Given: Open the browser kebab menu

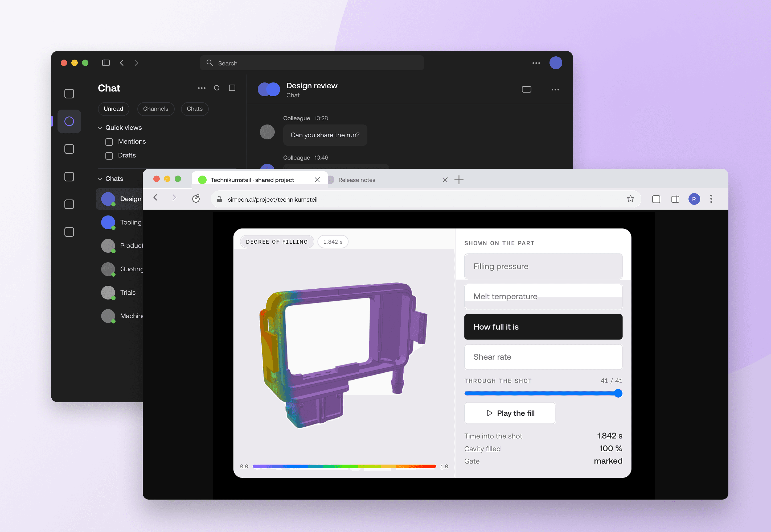Looking at the screenshot, I should click(x=711, y=199).
